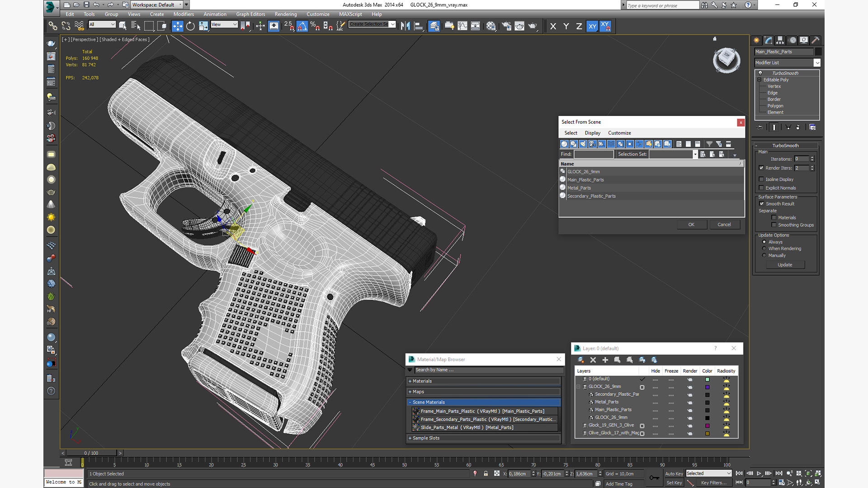Screen dimensions: 868x488
Task: Open the Rendering menu
Action: coord(286,14)
